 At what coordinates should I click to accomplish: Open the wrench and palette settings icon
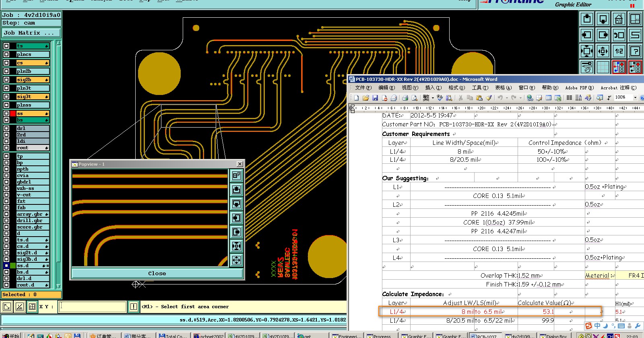pos(587,67)
